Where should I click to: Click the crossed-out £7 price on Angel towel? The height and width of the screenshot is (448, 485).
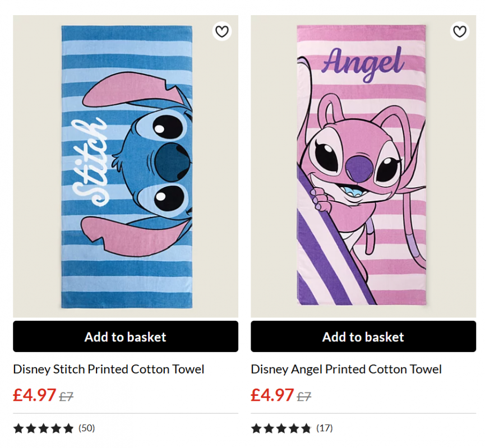point(304,395)
